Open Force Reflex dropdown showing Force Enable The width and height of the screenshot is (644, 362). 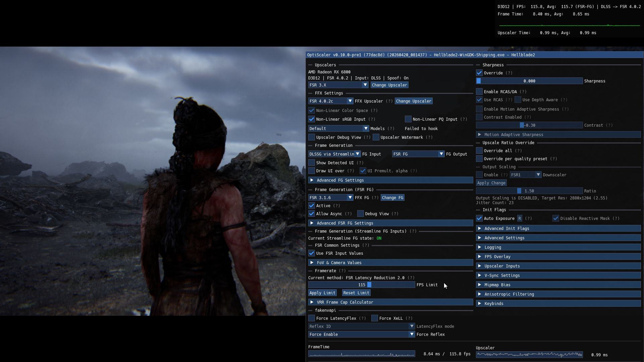[362, 335]
